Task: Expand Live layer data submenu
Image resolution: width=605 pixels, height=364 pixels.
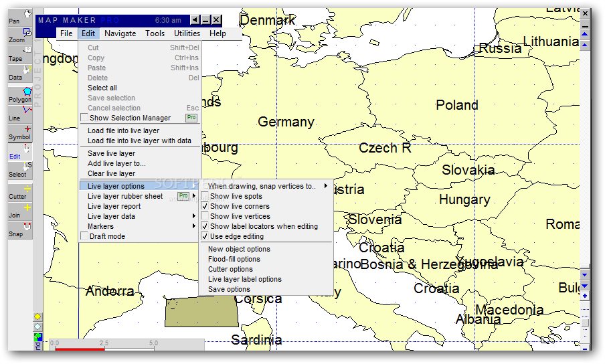Action: coord(139,216)
